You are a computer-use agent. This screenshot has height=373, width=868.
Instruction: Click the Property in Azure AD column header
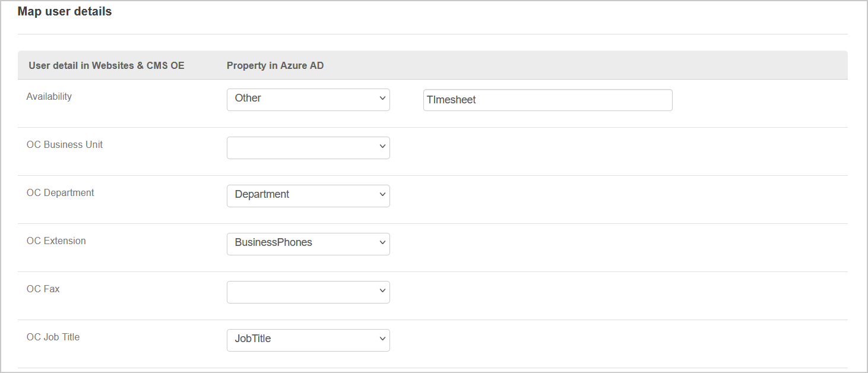coord(275,65)
